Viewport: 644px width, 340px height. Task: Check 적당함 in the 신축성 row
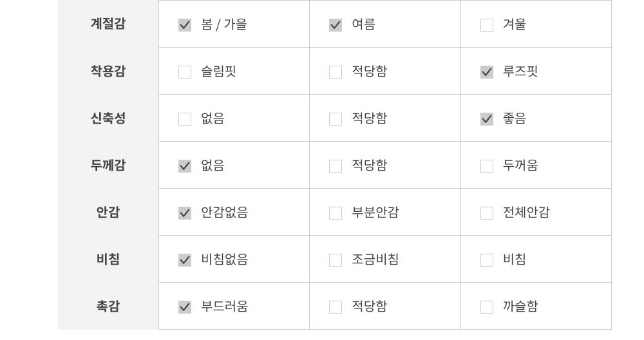point(336,119)
